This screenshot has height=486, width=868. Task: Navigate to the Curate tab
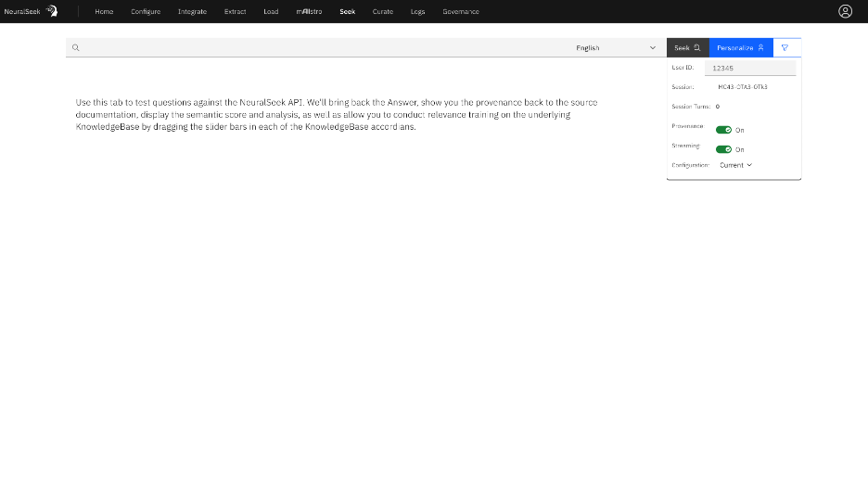click(382, 11)
